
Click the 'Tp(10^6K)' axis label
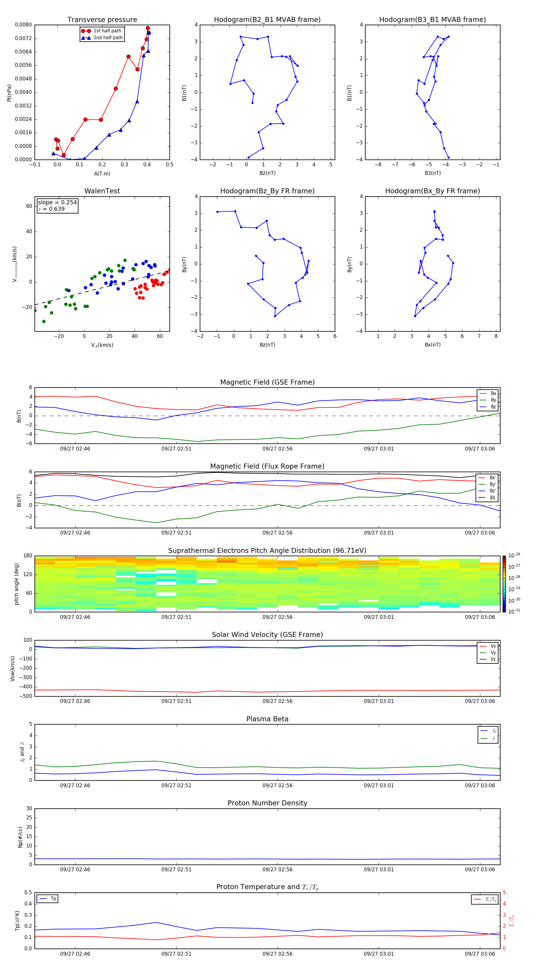pos(17,921)
